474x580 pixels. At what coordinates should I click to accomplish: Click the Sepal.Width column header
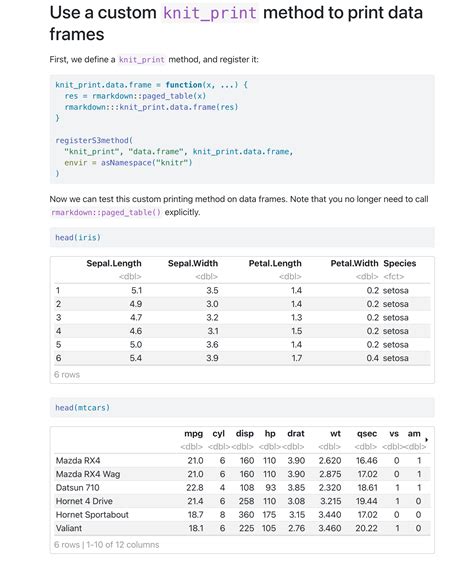(193, 263)
